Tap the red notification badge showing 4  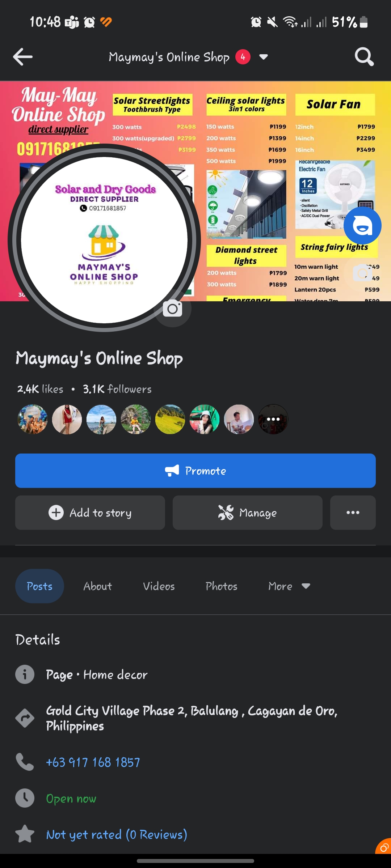pos(243,57)
